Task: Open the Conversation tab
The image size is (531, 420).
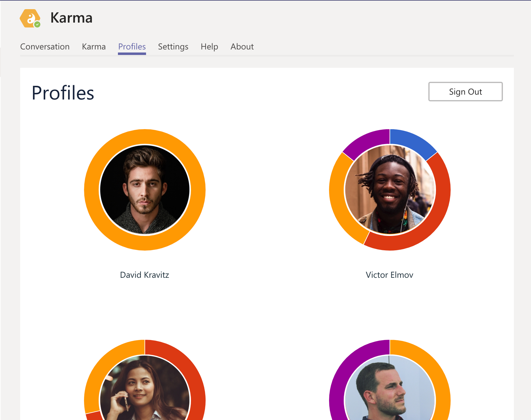Action: click(45, 47)
